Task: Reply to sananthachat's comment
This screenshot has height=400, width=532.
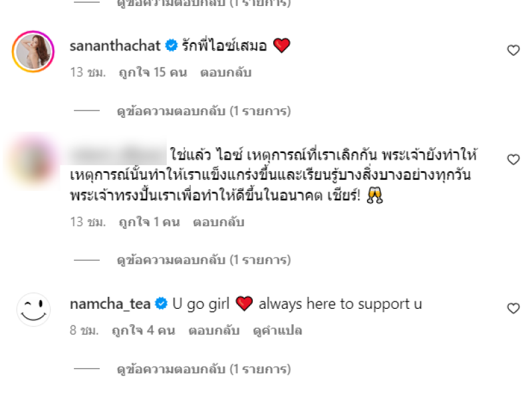Action: click(225, 73)
